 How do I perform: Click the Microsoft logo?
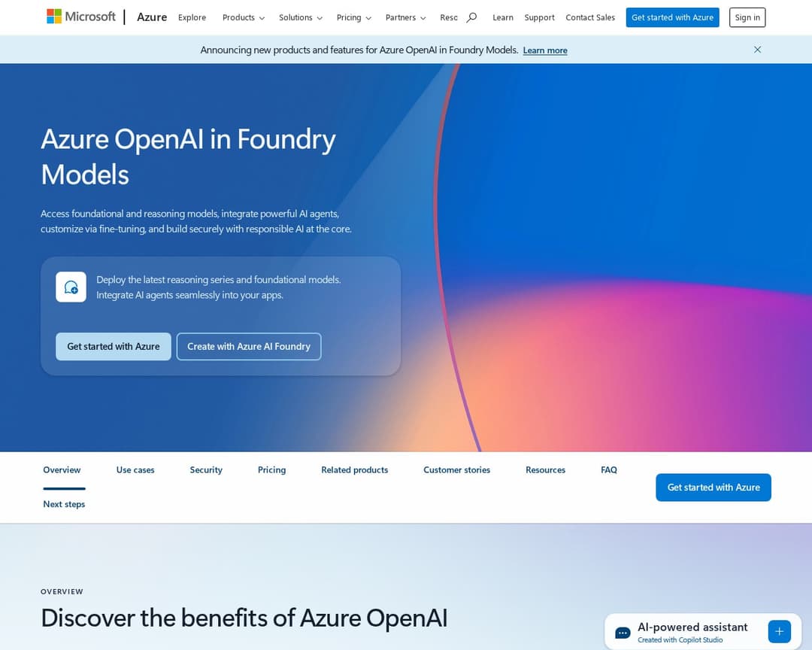80,17
